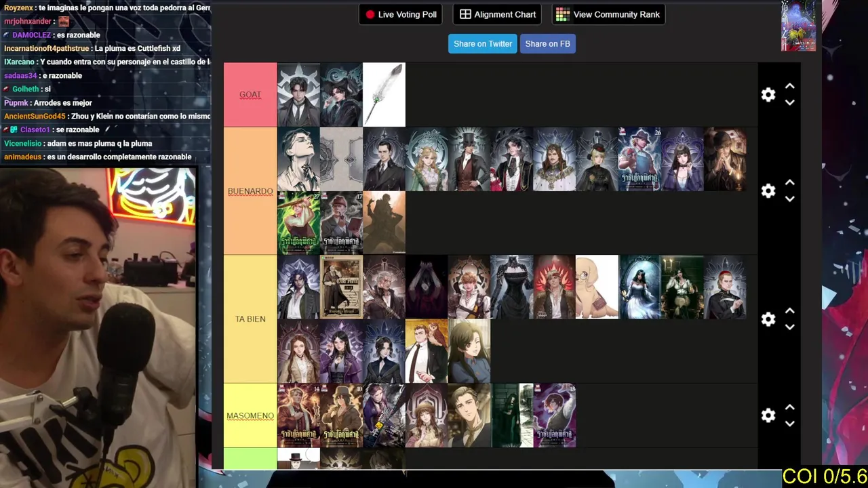Image resolution: width=868 pixels, height=488 pixels.
Task: Click animadeus username in chat
Action: pos(22,157)
